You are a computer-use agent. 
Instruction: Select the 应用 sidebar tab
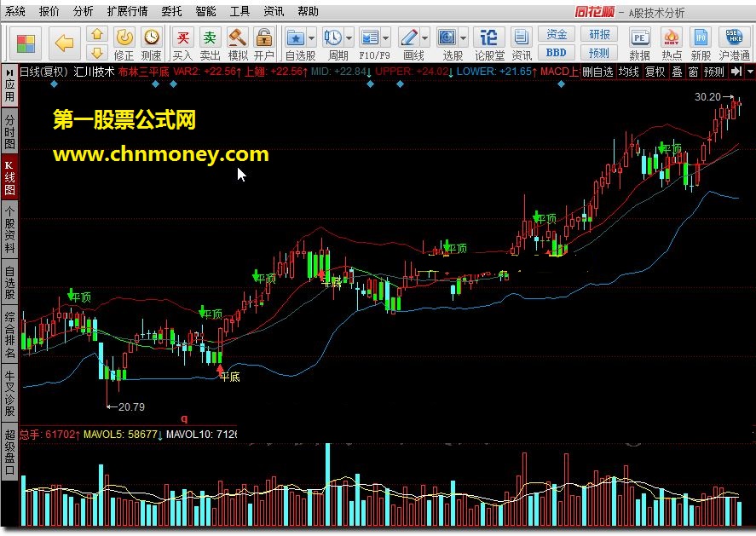pos(9,85)
